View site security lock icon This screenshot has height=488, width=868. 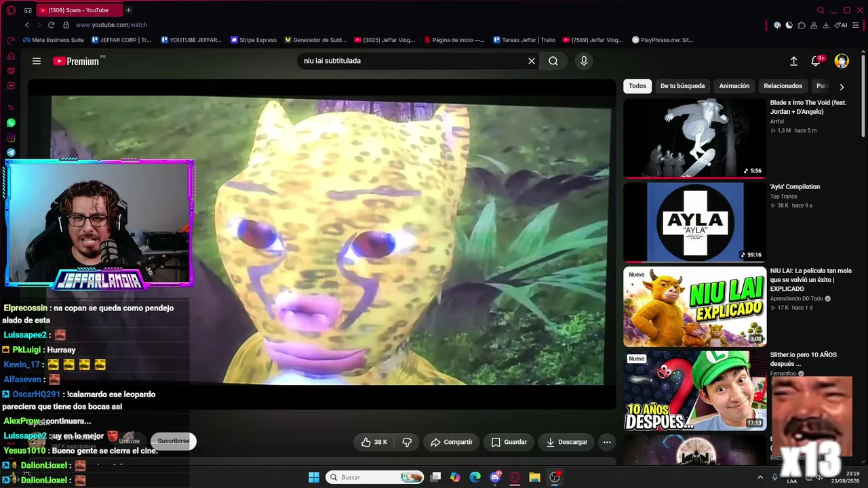(66, 25)
